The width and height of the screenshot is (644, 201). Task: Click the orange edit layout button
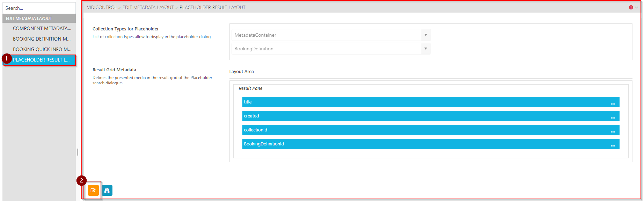[93, 191]
